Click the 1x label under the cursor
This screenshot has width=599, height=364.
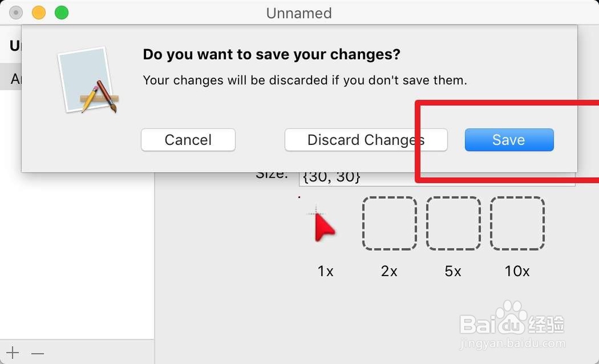click(325, 271)
